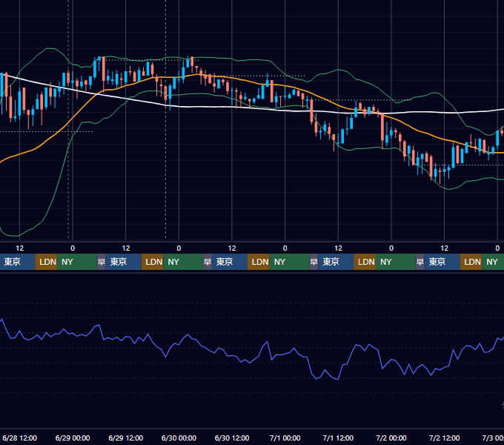Select the 東京 session block on 7/1
504x445 pixels.
click(336, 262)
